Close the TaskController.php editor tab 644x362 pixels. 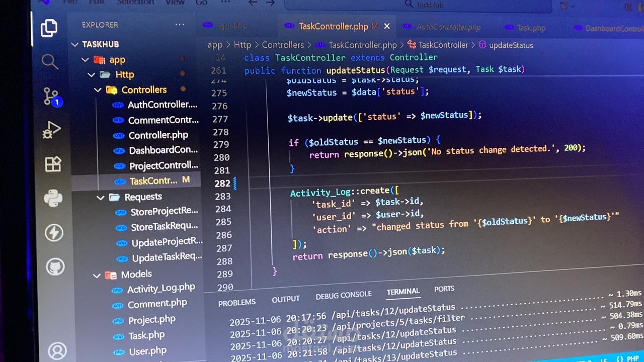[x=387, y=26]
